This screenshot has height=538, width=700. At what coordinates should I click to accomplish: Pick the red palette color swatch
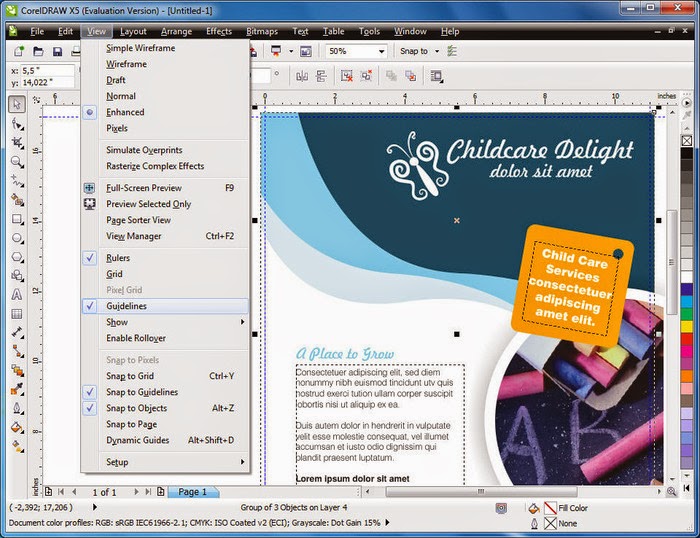coord(687,339)
